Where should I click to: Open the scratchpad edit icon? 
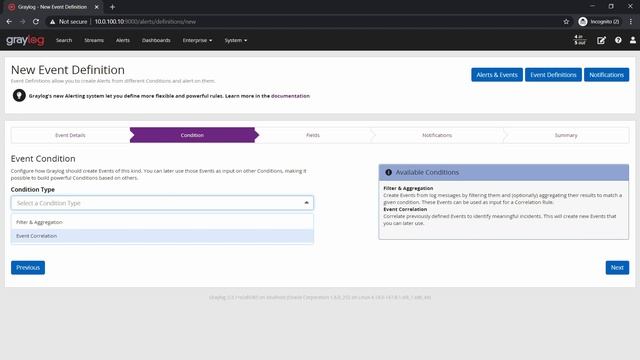(x=601, y=40)
